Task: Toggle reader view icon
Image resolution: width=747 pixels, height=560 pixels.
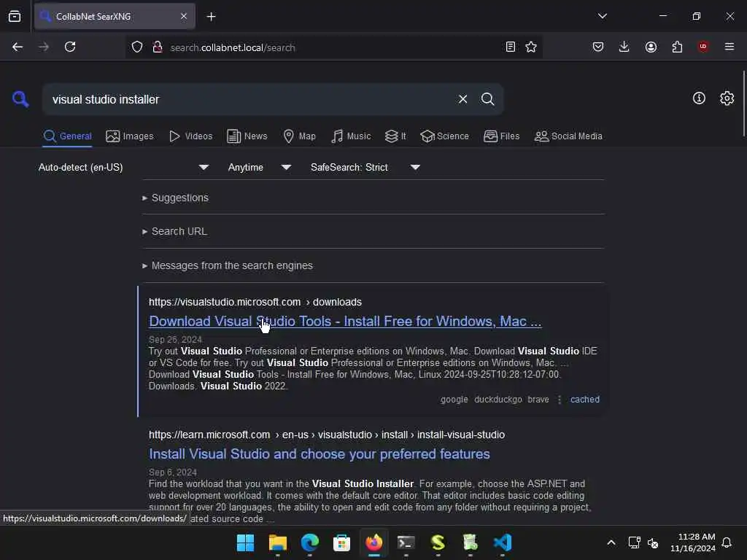Action: click(510, 47)
